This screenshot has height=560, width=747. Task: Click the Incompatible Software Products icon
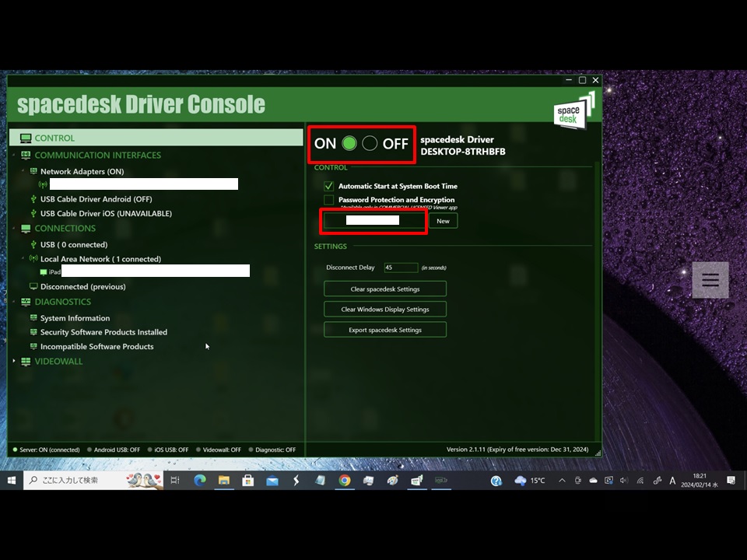(33, 346)
